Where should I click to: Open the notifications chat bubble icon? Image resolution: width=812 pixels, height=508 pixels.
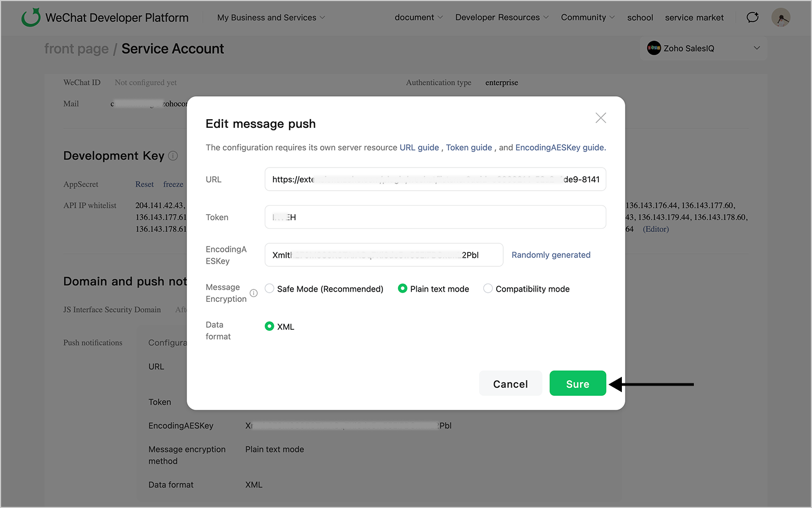pyautogui.click(x=752, y=17)
